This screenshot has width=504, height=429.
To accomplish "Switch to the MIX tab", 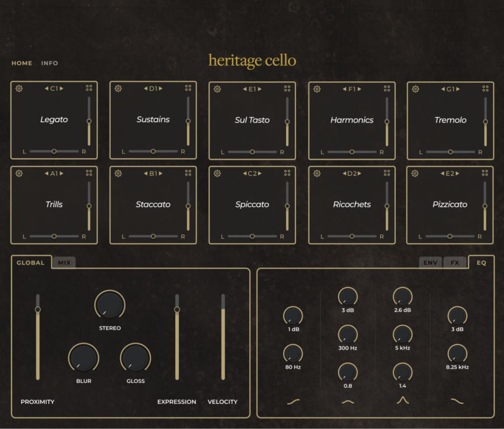I will pyautogui.click(x=64, y=263).
